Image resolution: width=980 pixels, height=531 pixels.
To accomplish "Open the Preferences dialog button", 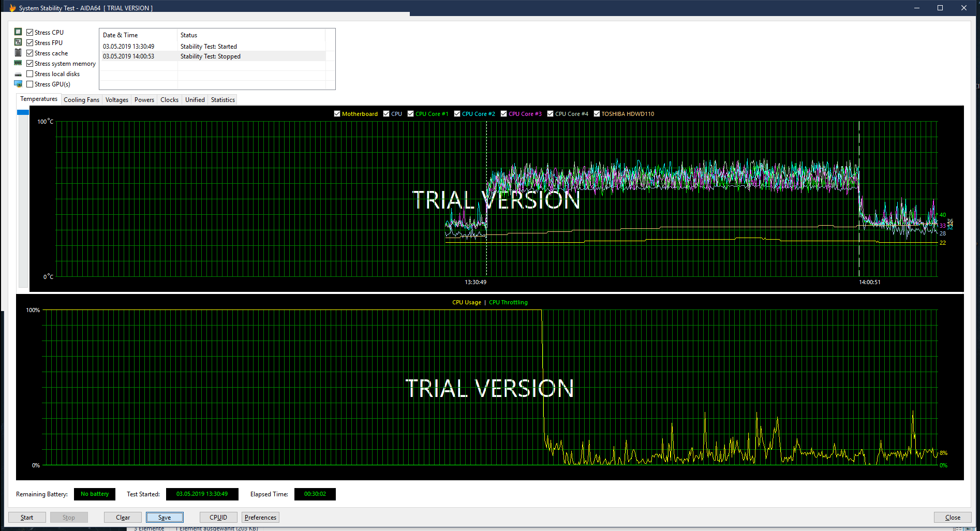I will click(260, 518).
